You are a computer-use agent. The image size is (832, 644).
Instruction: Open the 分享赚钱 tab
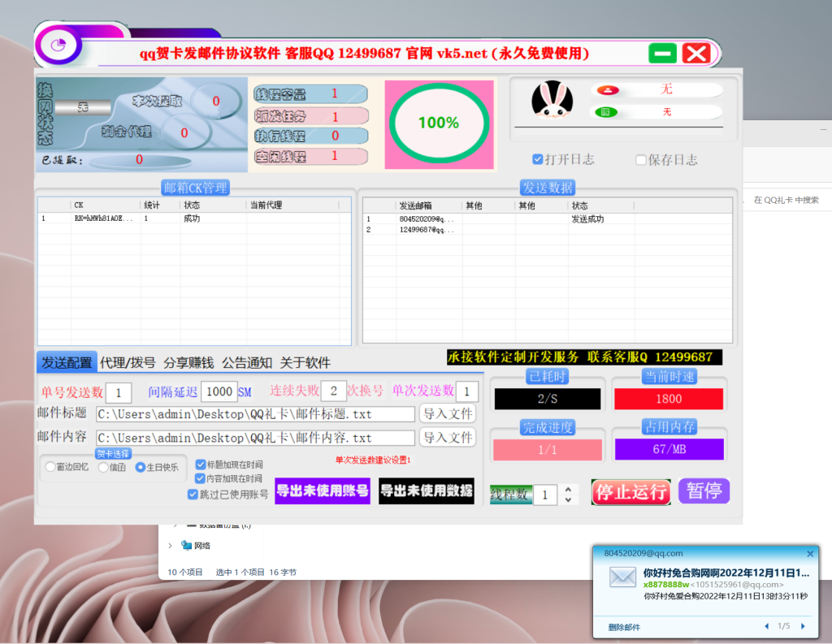coord(188,362)
